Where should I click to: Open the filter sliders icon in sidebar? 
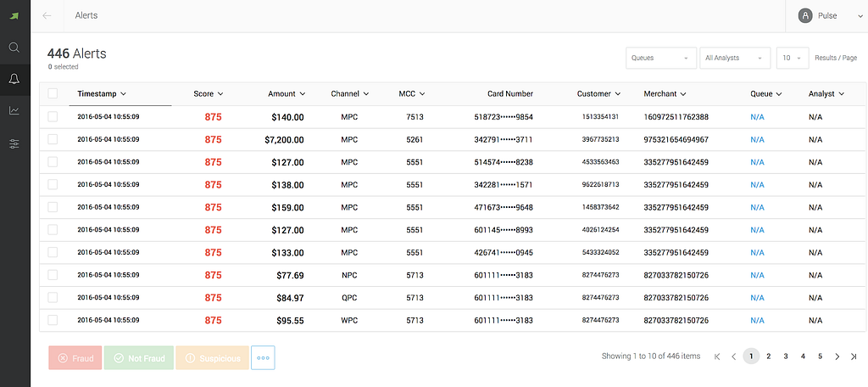[x=14, y=144]
